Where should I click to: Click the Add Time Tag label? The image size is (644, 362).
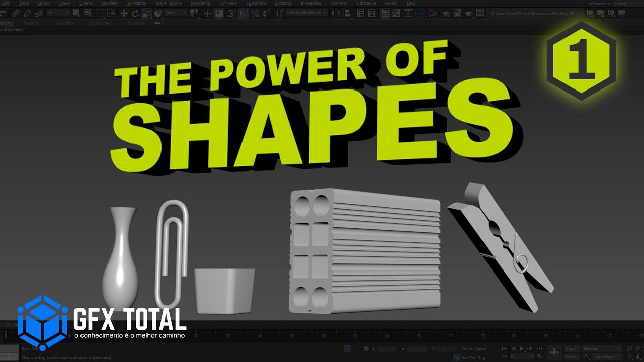[473, 358]
